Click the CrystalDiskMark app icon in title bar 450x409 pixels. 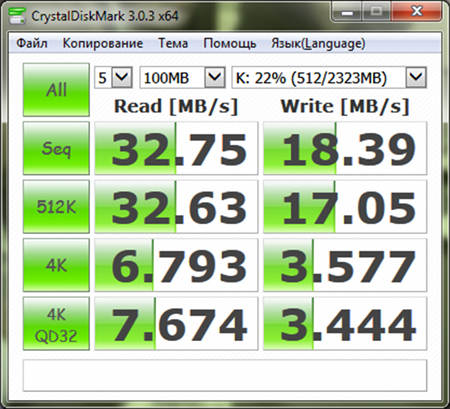click(x=17, y=16)
